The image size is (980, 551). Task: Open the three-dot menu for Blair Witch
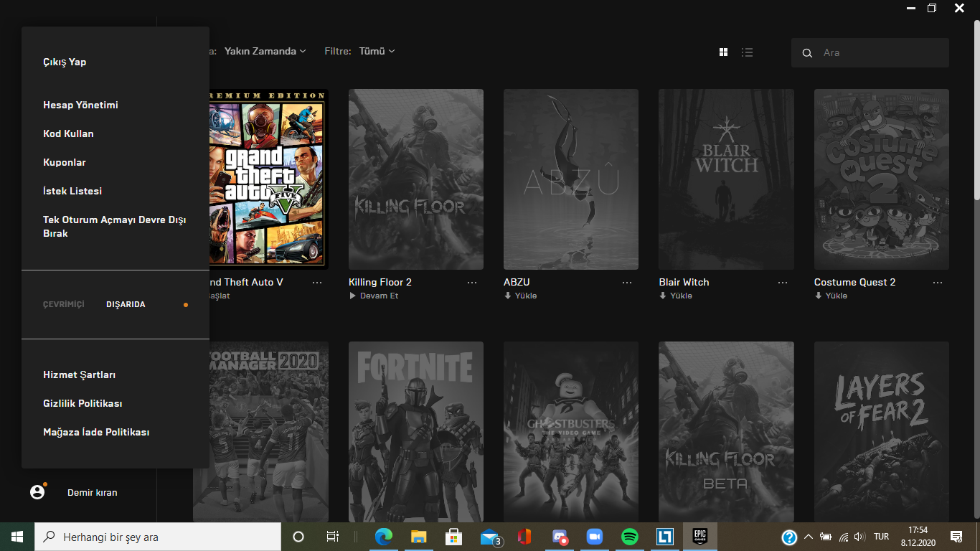coord(783,283)
